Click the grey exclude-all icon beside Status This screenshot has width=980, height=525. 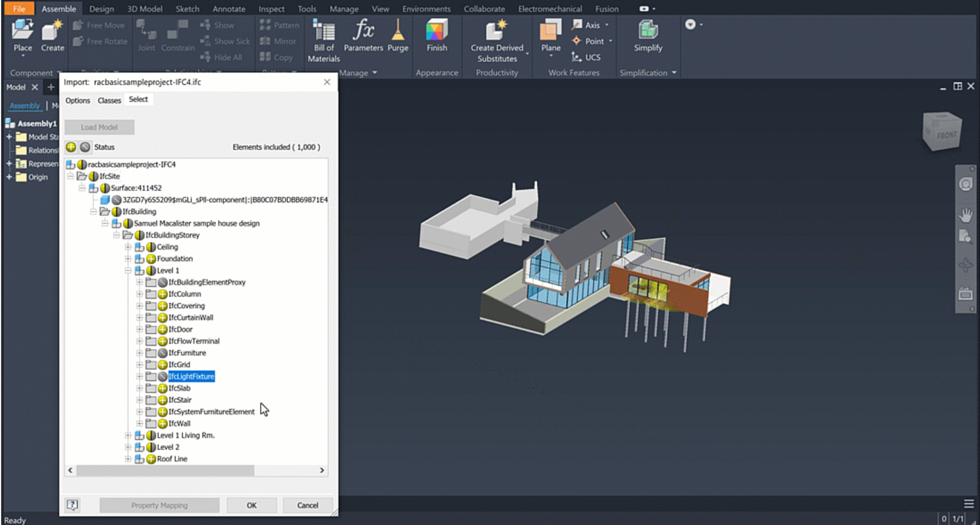[x=85, y=147]
